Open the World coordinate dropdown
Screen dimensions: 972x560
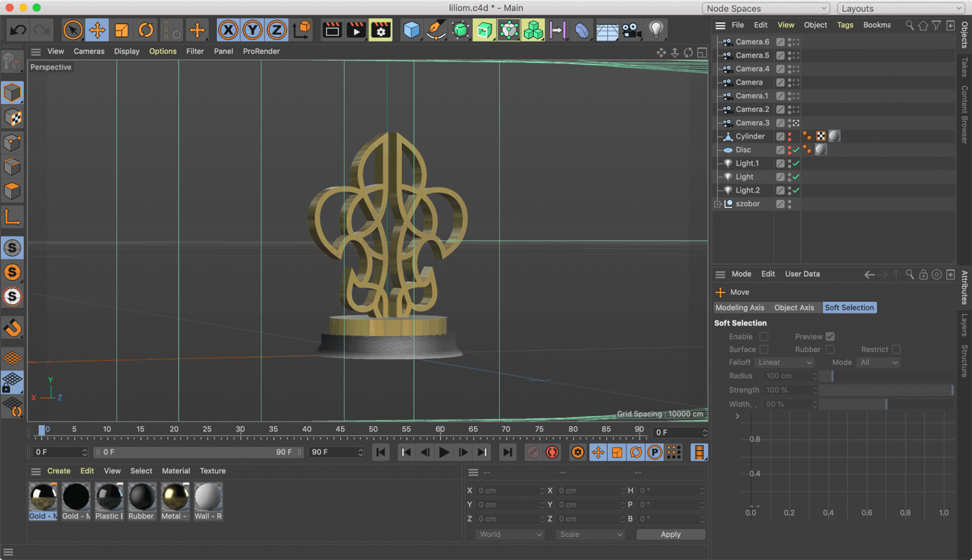point(509,535)
